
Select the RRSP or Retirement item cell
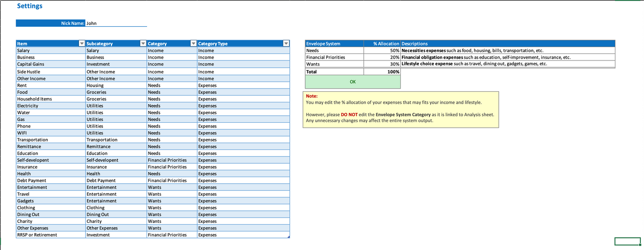coord(50,235)
